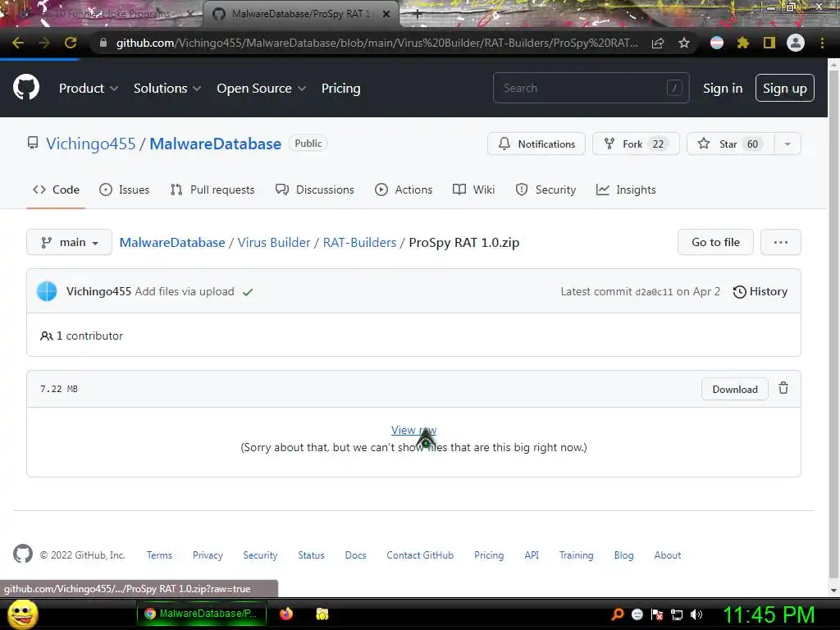Open smiley face start button
Screen dimensions: 840x630
click(22, 614)
